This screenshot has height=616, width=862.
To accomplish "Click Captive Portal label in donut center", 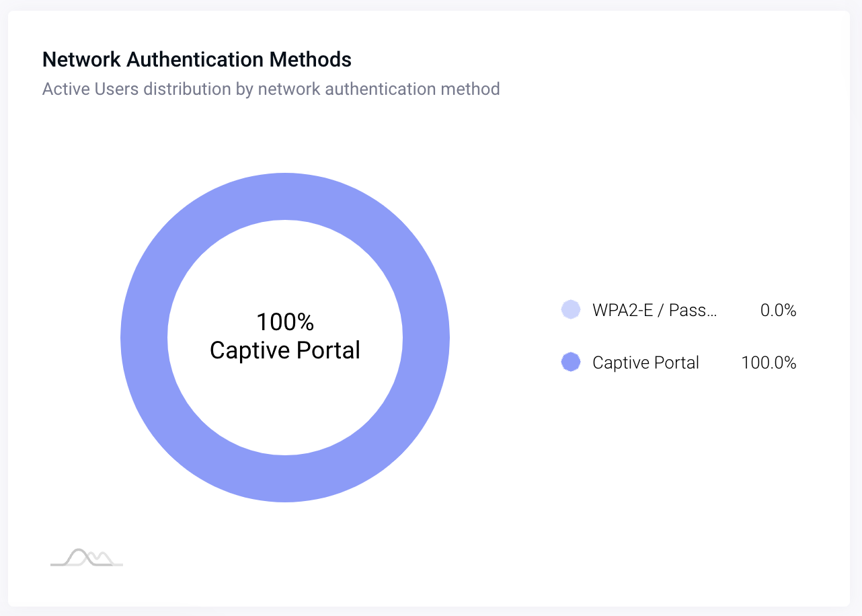I will (x=285, y=350).
